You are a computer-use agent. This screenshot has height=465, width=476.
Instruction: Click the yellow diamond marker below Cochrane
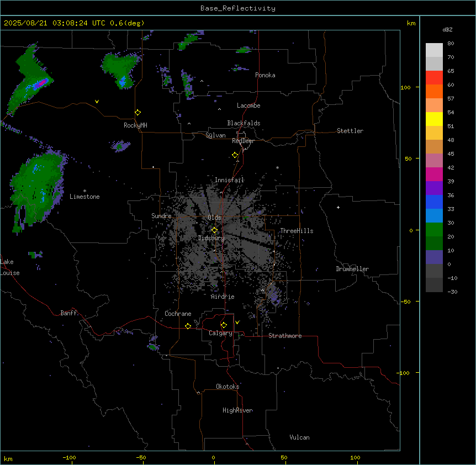[x=188, y=326]
